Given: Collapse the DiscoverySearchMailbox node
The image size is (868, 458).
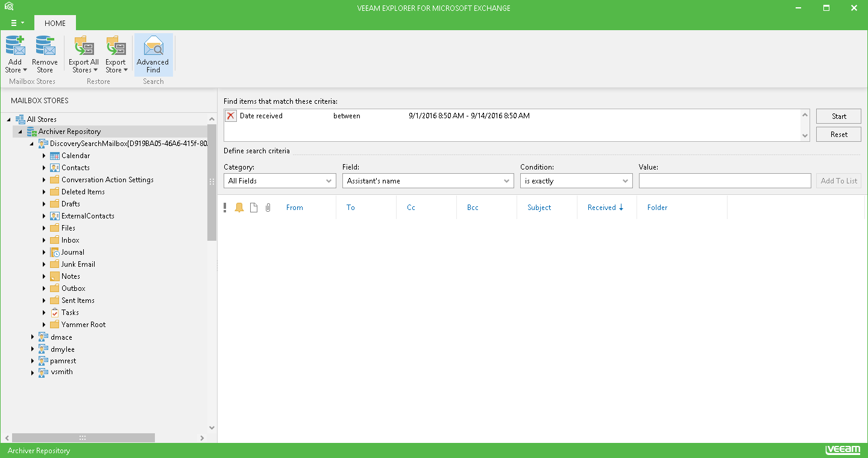Looking at the screenshot, I should 32,144.
